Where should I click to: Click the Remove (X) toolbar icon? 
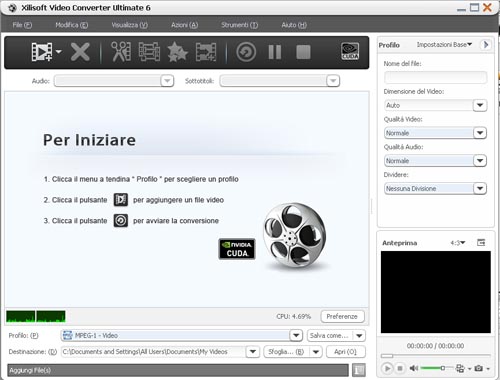tap(80, 52)
